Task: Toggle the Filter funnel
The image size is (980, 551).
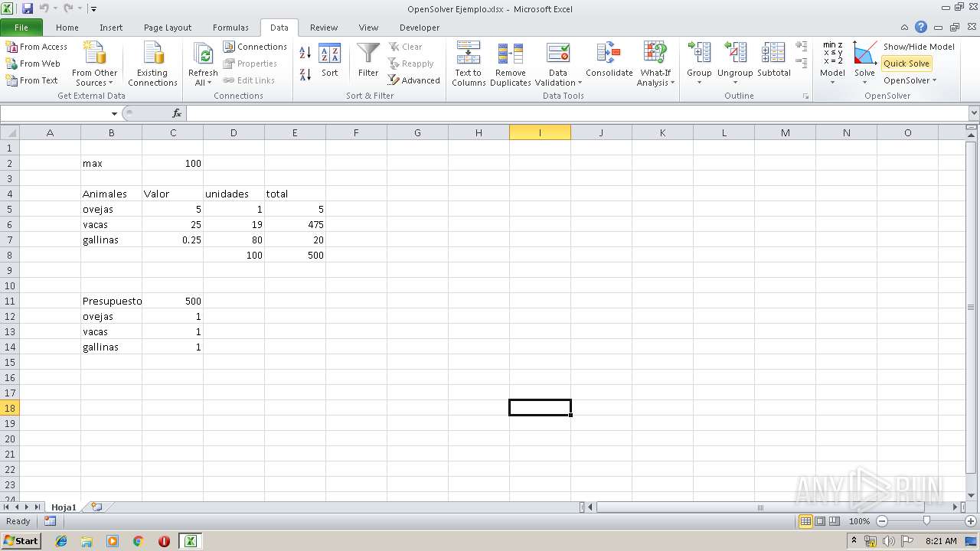Action: [368, 61]
